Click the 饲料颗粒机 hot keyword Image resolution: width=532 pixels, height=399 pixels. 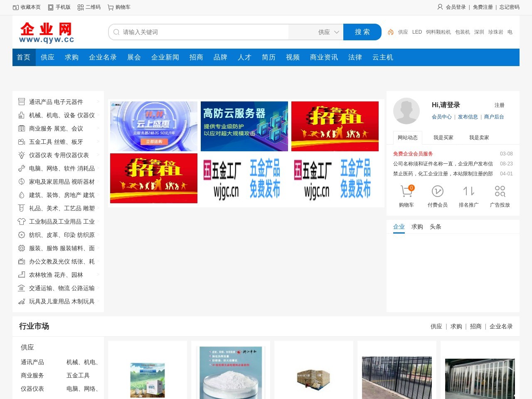pyautogui.click(x=438, y=32)
